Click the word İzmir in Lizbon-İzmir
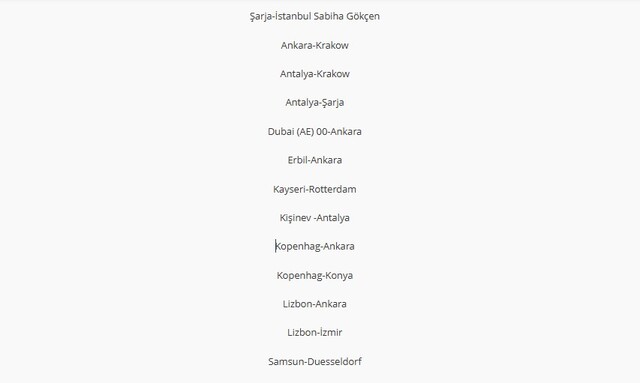640x383 pixels. [331, 332]
